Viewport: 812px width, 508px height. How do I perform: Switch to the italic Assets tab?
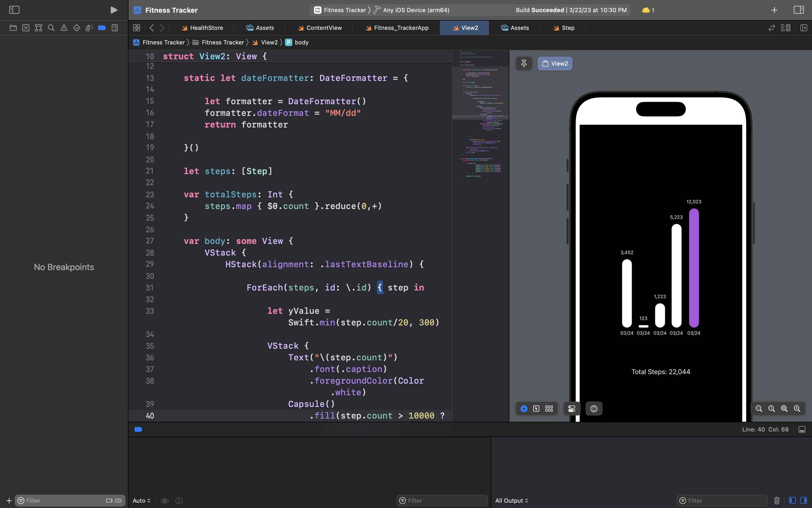click(x=260, y=28)
